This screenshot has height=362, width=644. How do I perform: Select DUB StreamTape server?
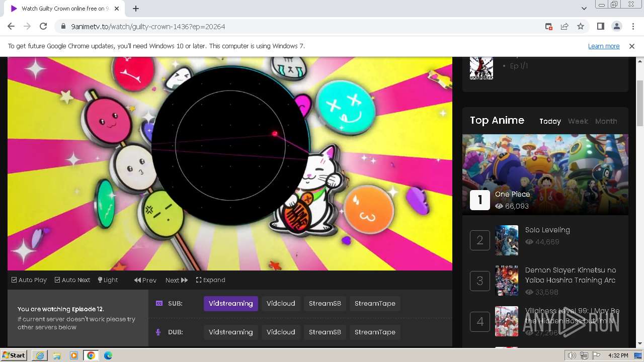(375, 332)
